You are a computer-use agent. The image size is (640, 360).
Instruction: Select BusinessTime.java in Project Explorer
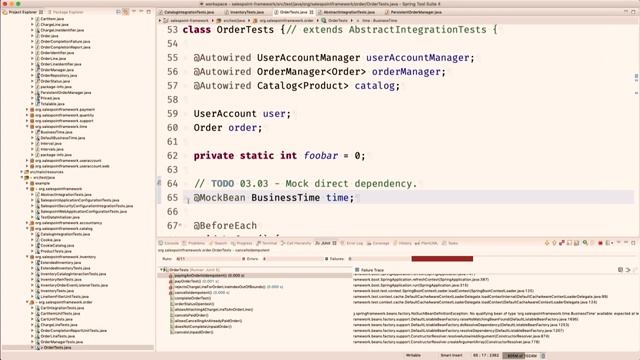(x=56, y=132)
